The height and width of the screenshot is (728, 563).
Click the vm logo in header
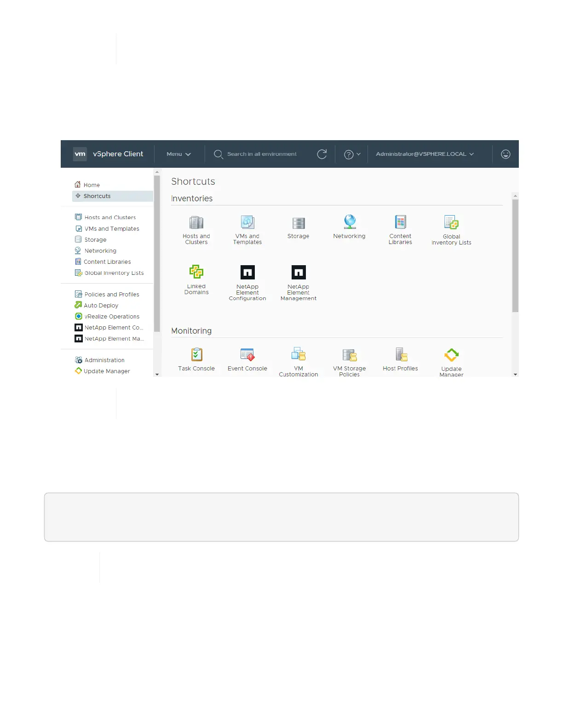(x=80, y=154)
